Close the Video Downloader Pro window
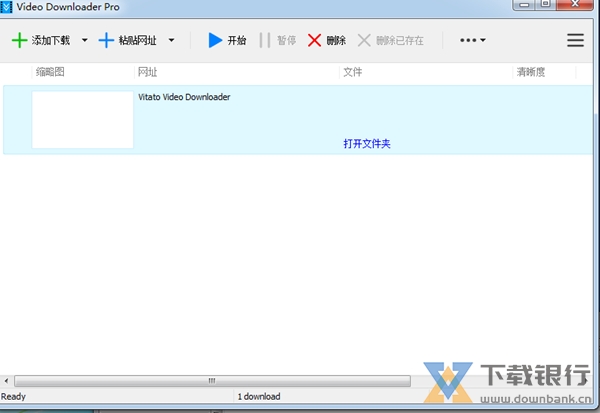 575,5
